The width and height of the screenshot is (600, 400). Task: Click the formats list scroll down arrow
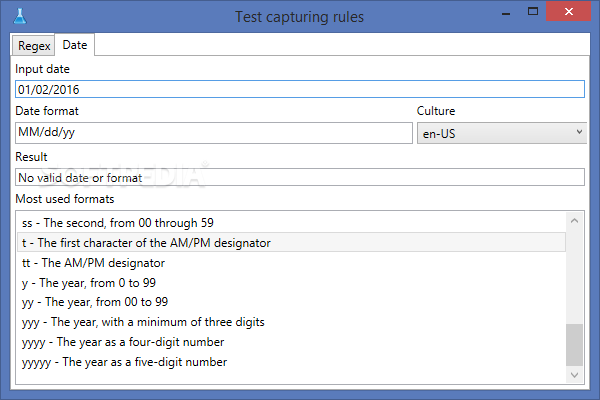pos(574,375)
